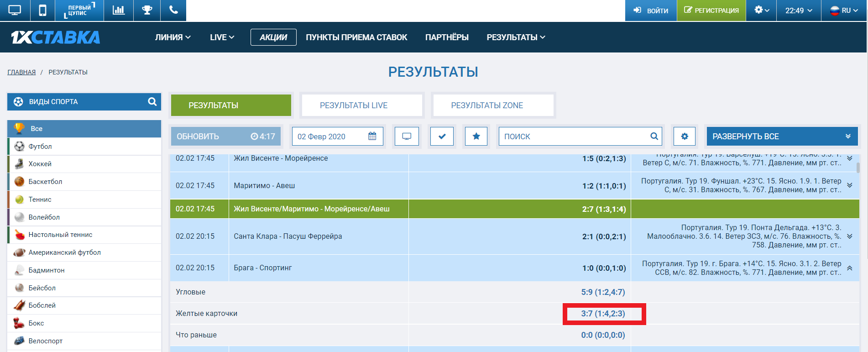
Task: Click the trophy icon in top bar
Action: tap(147, 10)
